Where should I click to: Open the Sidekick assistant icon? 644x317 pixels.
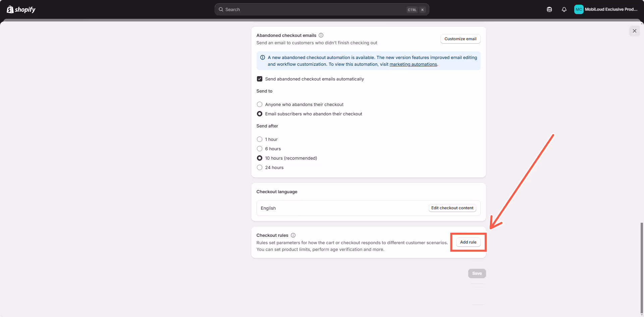click(x=549, y=9)
